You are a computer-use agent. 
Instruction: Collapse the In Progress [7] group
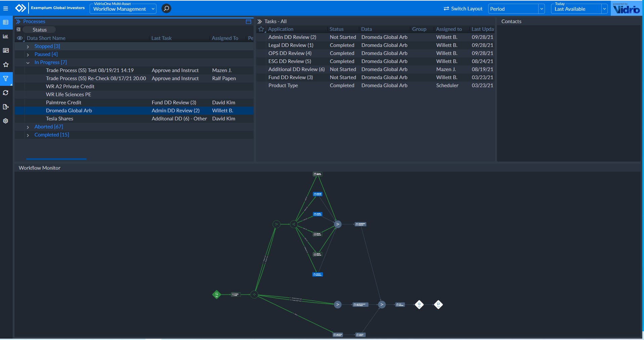(28, 63)
